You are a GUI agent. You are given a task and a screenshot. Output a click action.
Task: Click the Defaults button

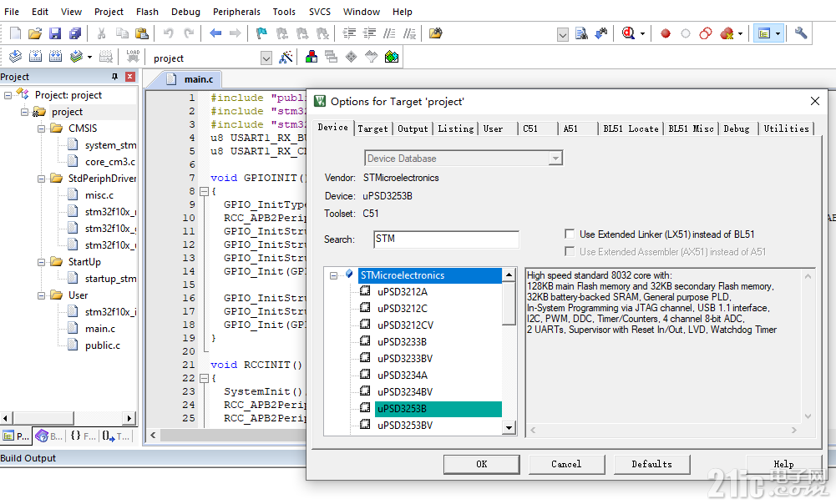[651, 464]
